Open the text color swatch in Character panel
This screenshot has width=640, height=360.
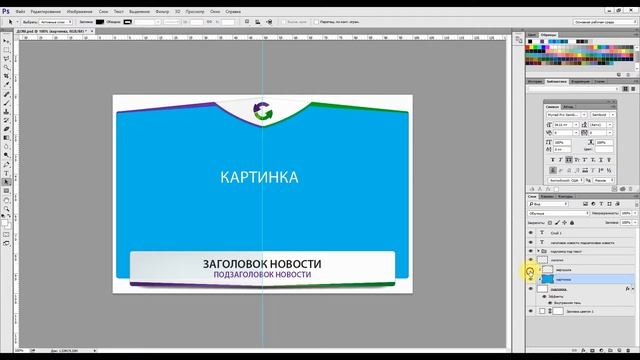(604, 150)
